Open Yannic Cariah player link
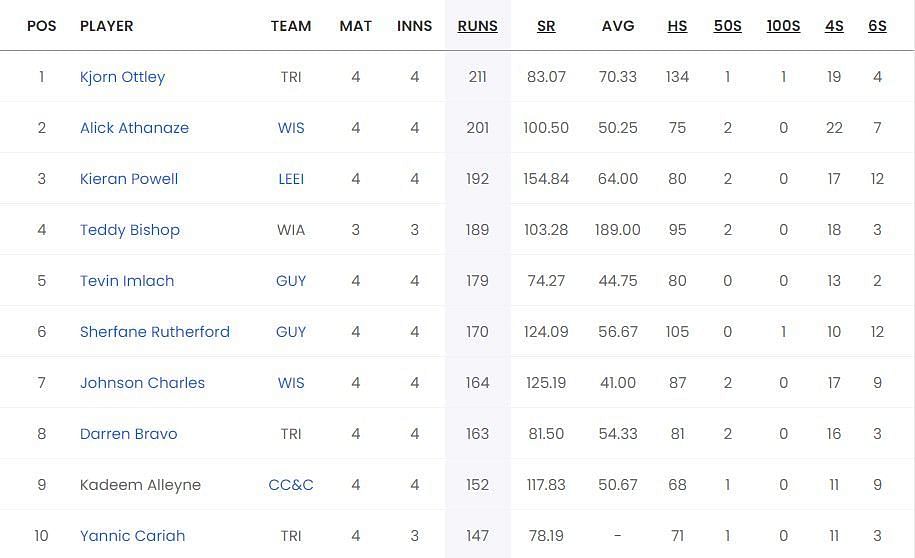Image resolution: width=915 pixels, height=558 pixels. [x=132, y=536]
